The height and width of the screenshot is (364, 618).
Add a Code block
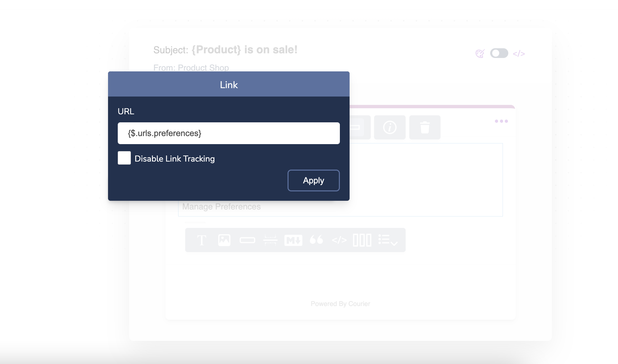click(339, 240)
